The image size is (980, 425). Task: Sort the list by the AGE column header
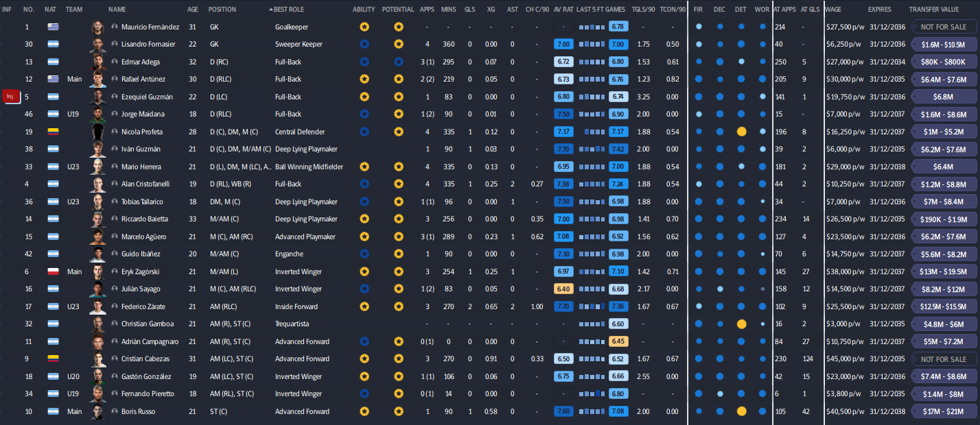(x=193, y=10)
